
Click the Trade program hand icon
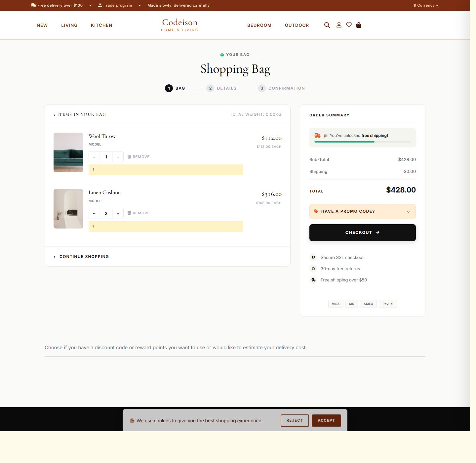click(100, 5)
